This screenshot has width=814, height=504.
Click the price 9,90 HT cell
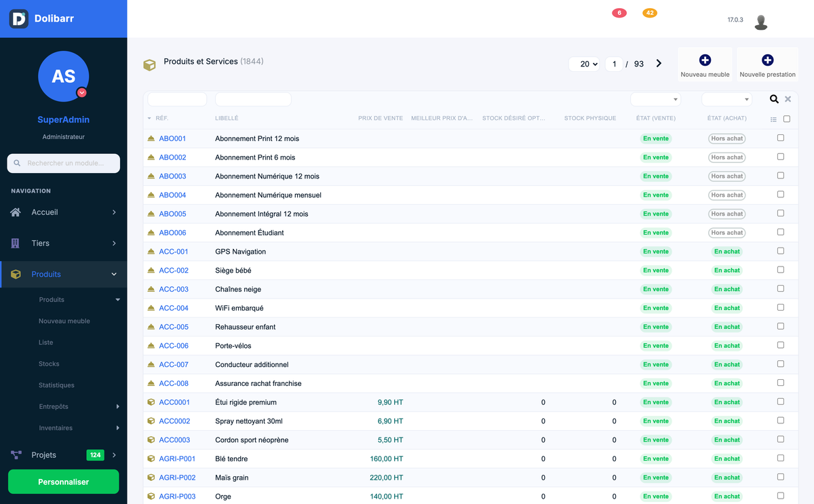390,402
